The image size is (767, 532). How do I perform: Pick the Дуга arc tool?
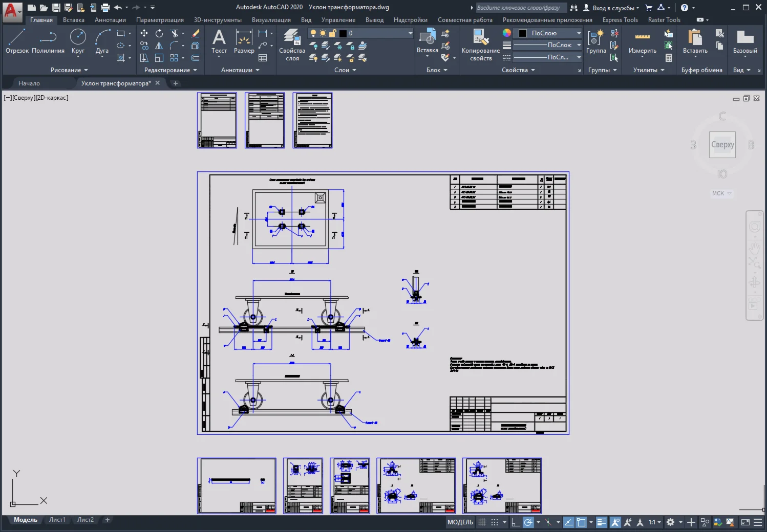tap(102, 41)
